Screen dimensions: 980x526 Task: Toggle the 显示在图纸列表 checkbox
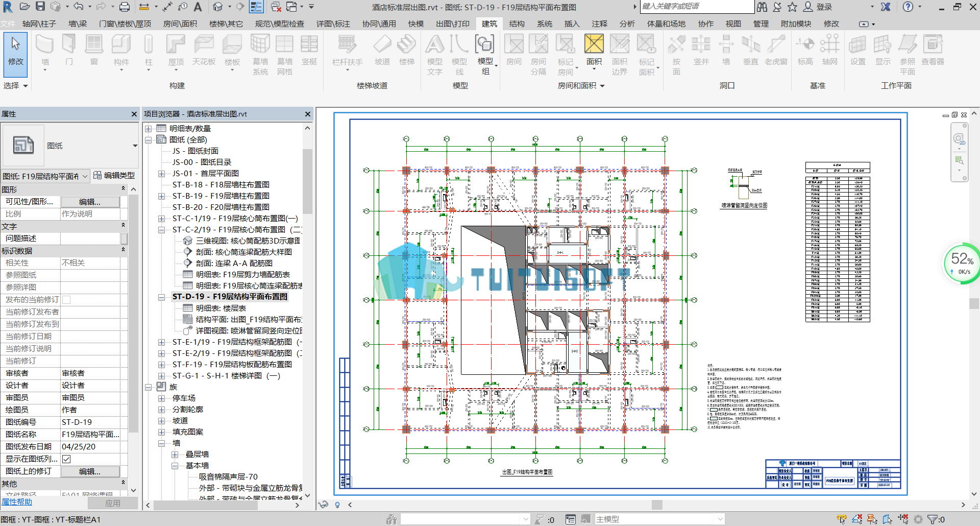66,459
